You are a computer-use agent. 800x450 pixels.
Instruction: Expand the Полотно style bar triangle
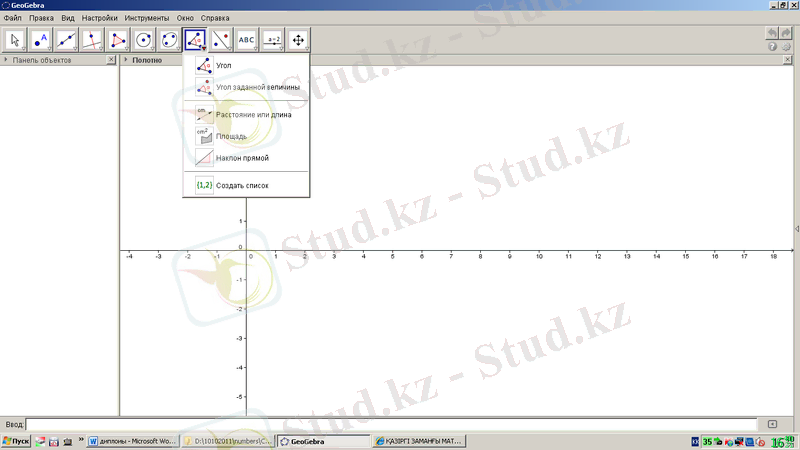[x=126, y=60]
